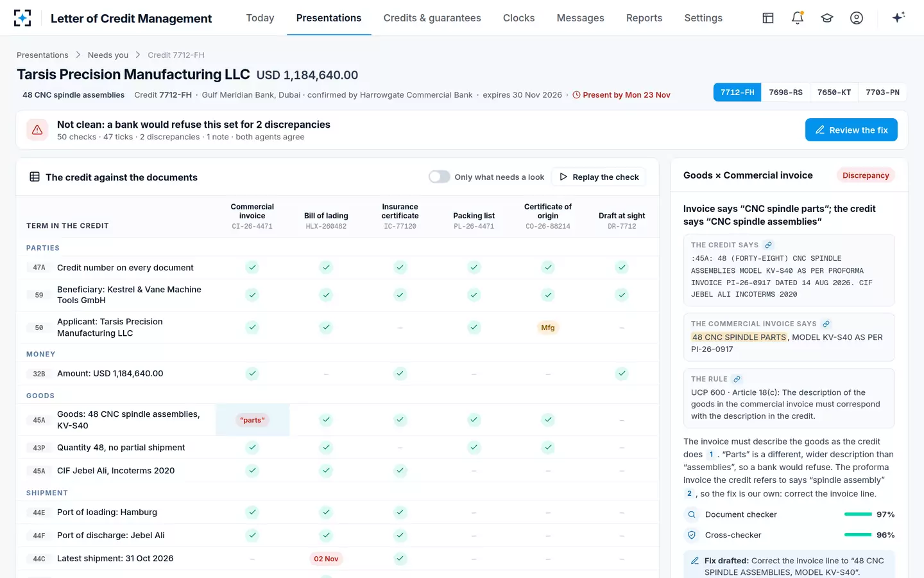The width and height of the screenshot is (924, 578).
Task: Open the user account icon
Action: [857, 18]
